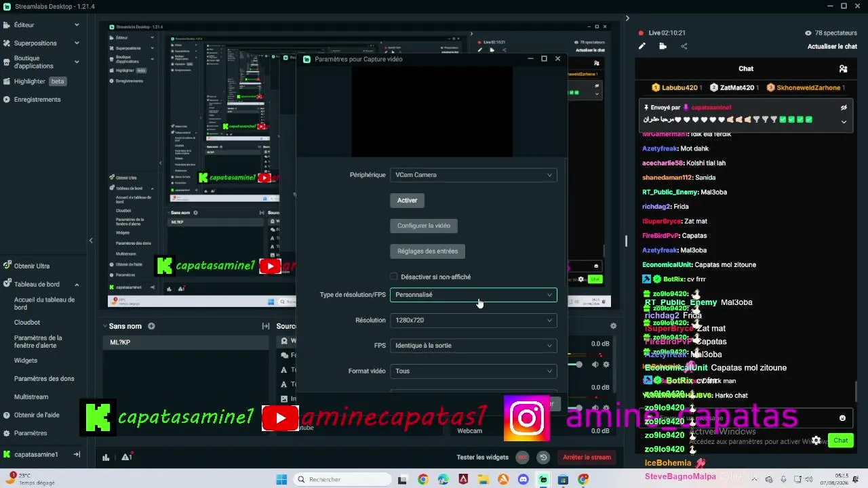Viewport: 868px width, 488px height.
Task: Click the Windows Start button
Action: (x=281, y=479)
